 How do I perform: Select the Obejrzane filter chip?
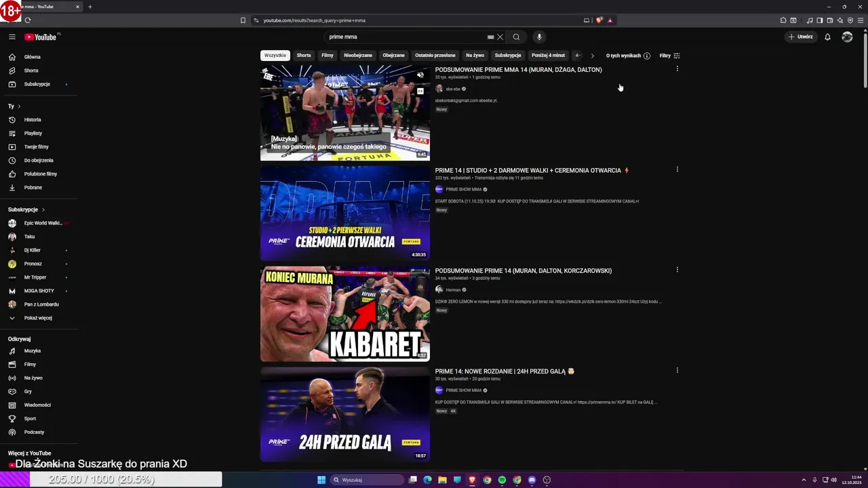[393, 56]
